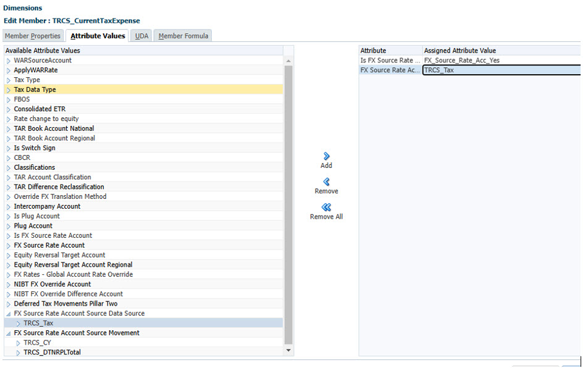588x368 pixels.
Task: Select 'FX Source Rate Ac...' assigned attribute cell
Action: point(390,70)
